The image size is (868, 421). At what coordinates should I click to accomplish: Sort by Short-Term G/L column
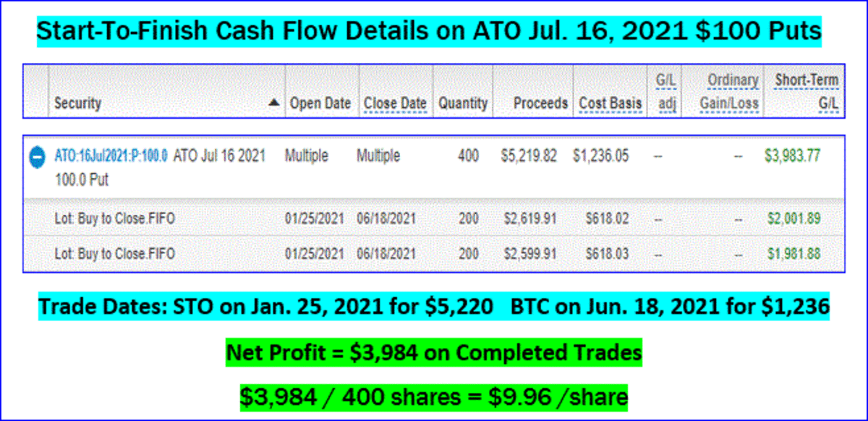pos(807,91)
